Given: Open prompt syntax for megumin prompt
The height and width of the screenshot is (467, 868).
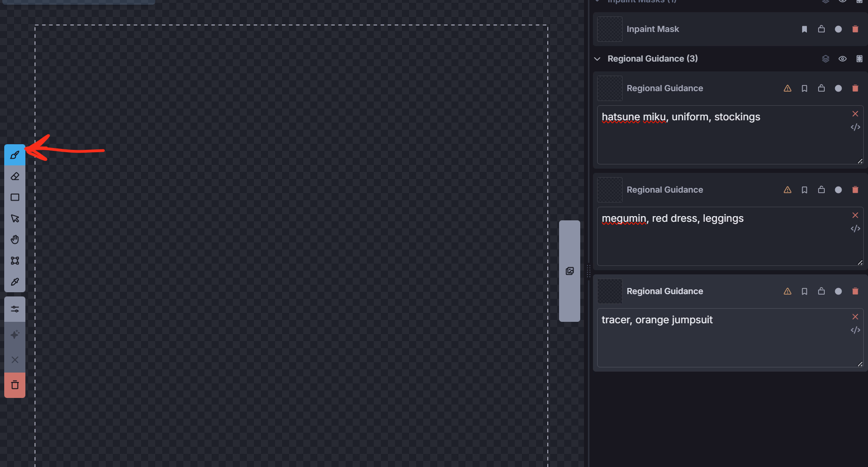Looking at the screenshot, I should pyautogui.click(x=855, y=229).
